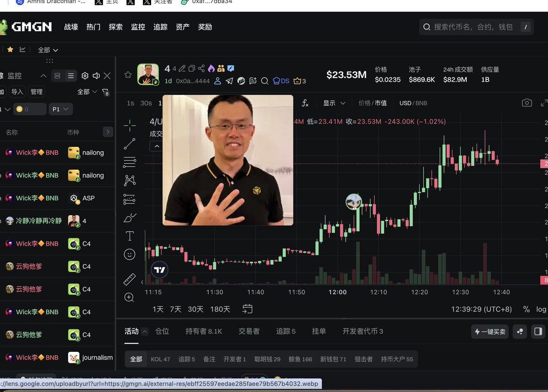Viewport: 548px width, 392px height.
Task: Click the 一键买卖 button
Action: 490,332
